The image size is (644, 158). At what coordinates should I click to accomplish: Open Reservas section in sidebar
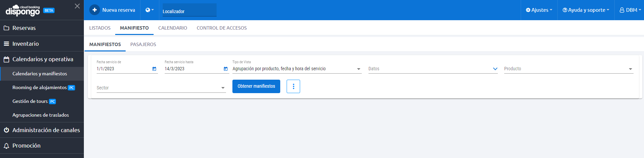point(42,28)
